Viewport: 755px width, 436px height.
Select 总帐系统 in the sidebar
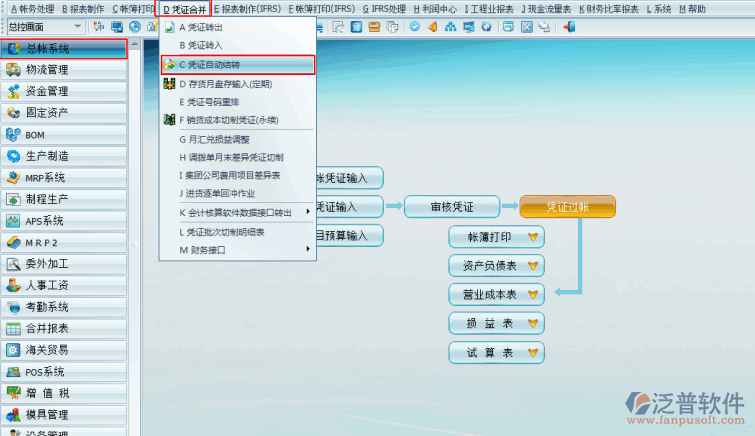64,48
